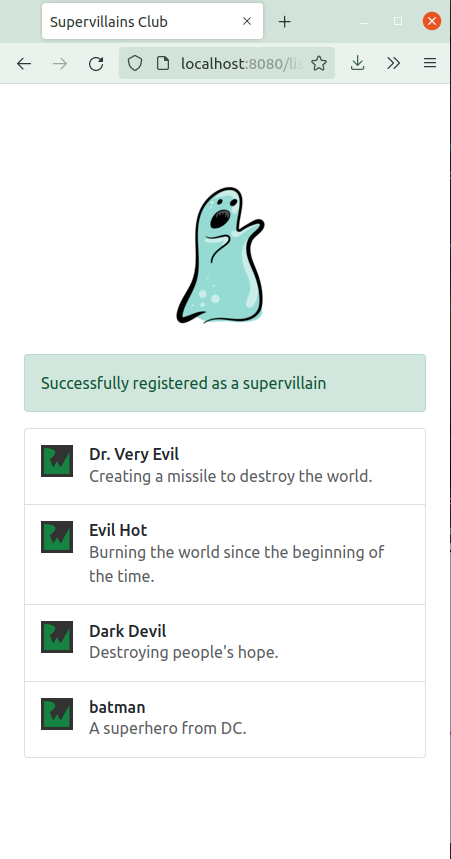Click the batman name heading
Viewport: 451px width, 859px height.
point(117,707)
